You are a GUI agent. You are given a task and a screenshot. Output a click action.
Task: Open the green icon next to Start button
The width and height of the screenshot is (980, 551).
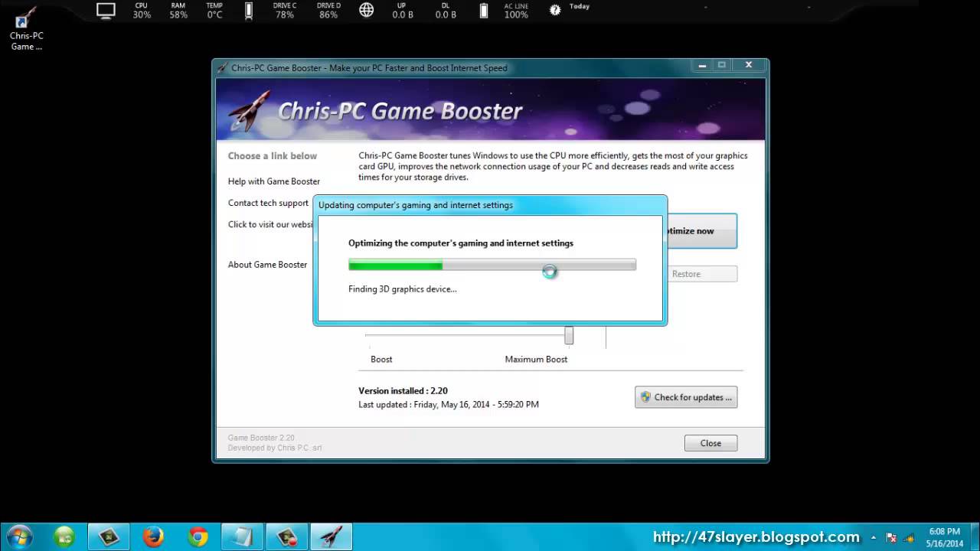64,536
